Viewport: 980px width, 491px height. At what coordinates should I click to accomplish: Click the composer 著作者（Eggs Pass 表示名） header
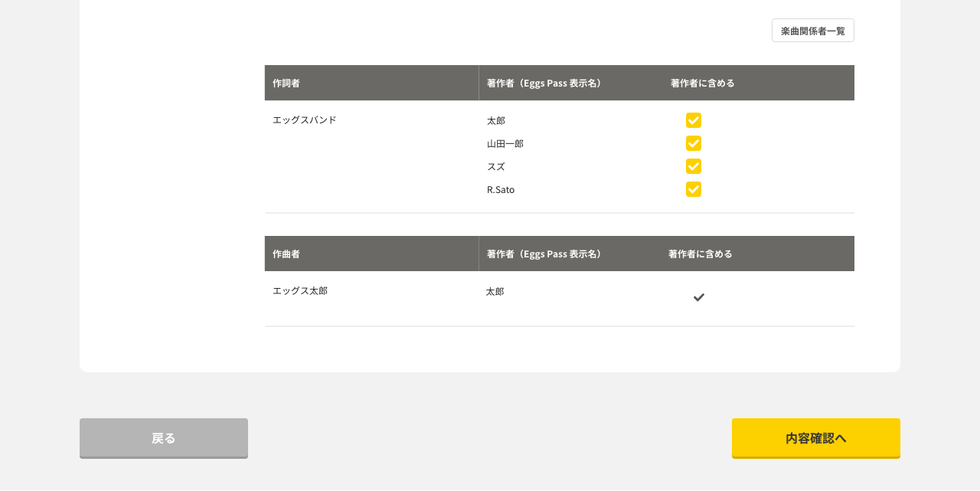coord(544,254)
